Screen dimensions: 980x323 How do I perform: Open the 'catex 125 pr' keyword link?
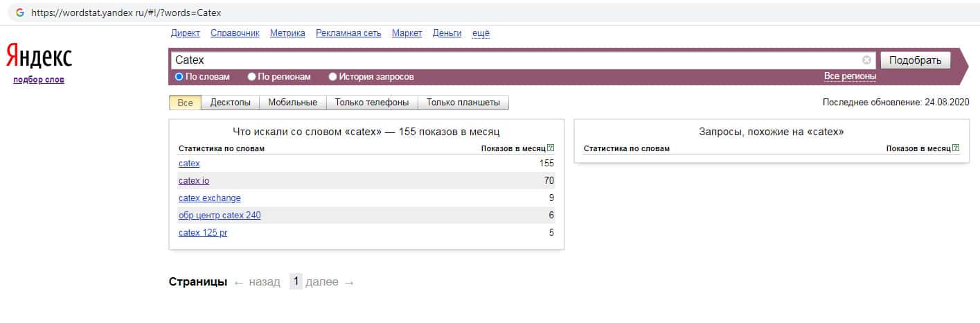point(203,233)
